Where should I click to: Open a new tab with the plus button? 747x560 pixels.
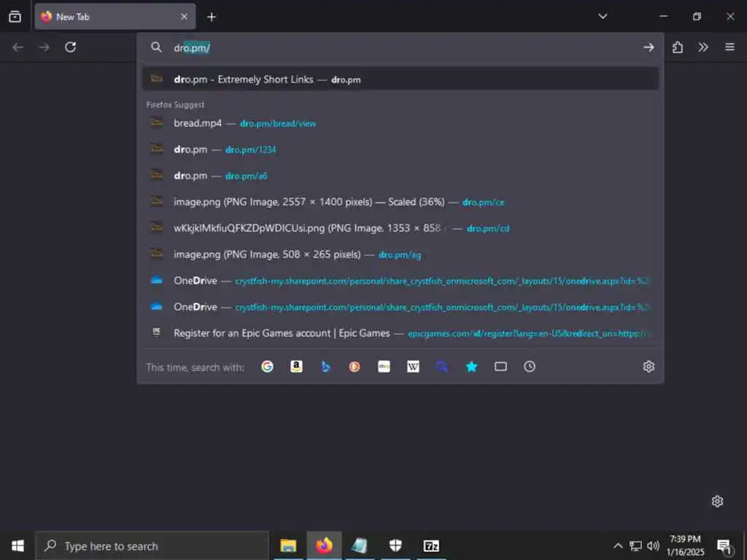212,17
